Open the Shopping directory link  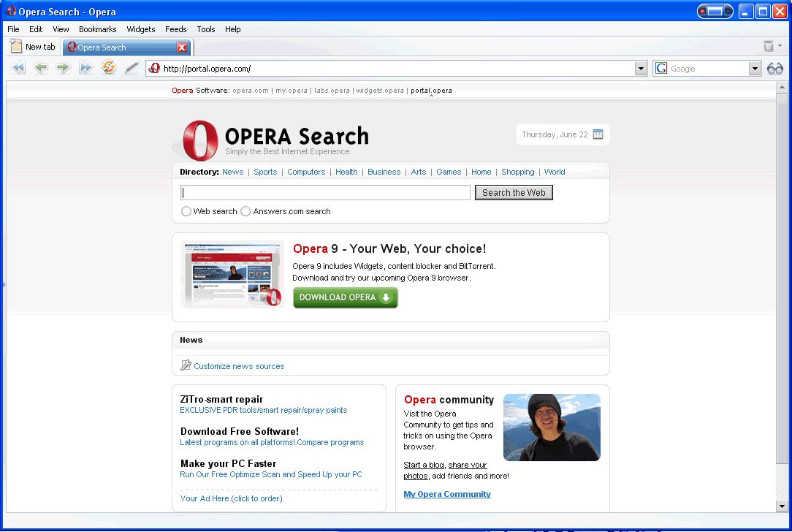[518, 172]
